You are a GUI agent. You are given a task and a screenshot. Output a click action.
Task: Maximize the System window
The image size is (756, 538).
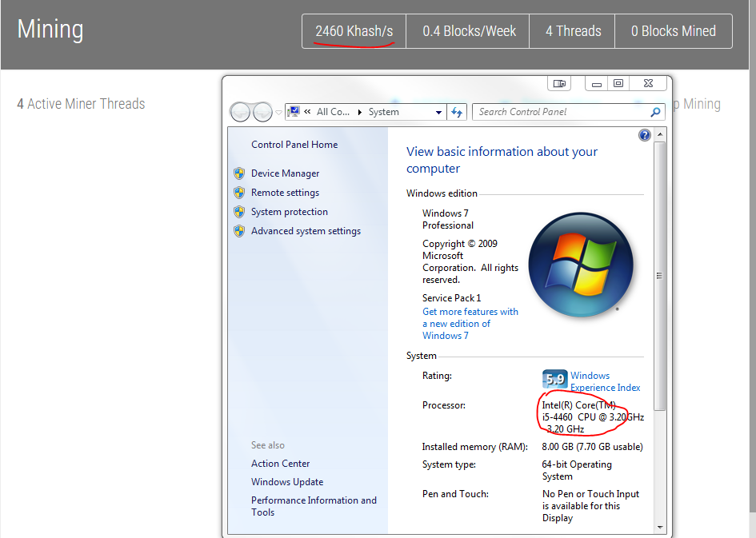618,83
